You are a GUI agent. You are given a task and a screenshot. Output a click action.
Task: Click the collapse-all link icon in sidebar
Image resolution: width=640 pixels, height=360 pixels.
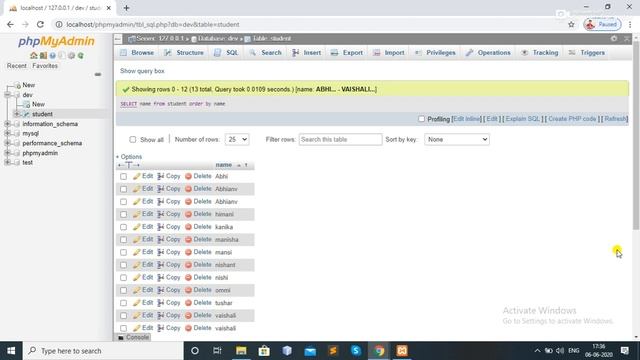coord(98,74)
